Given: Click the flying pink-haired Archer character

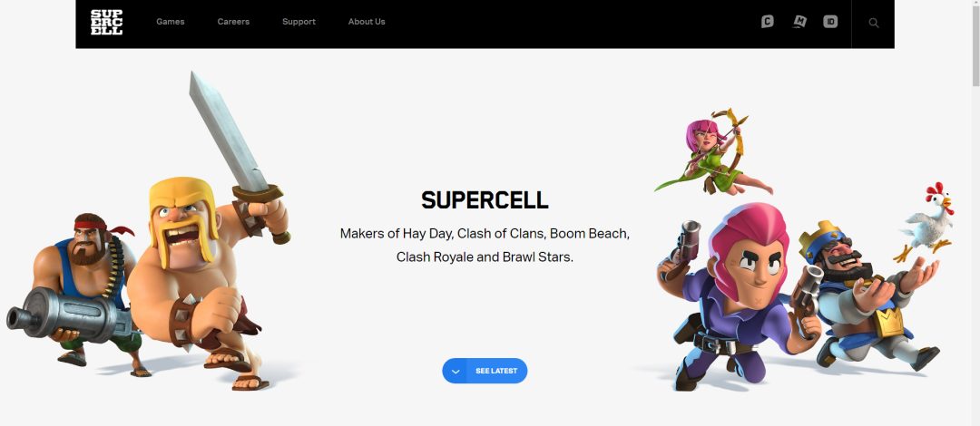Looking at the screenshot, I should point(712,153).
